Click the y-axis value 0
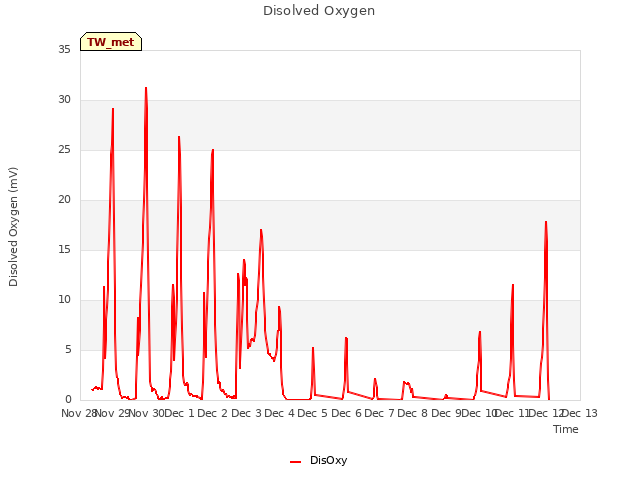This screenshot has height=480, width=640. (68, 399)
